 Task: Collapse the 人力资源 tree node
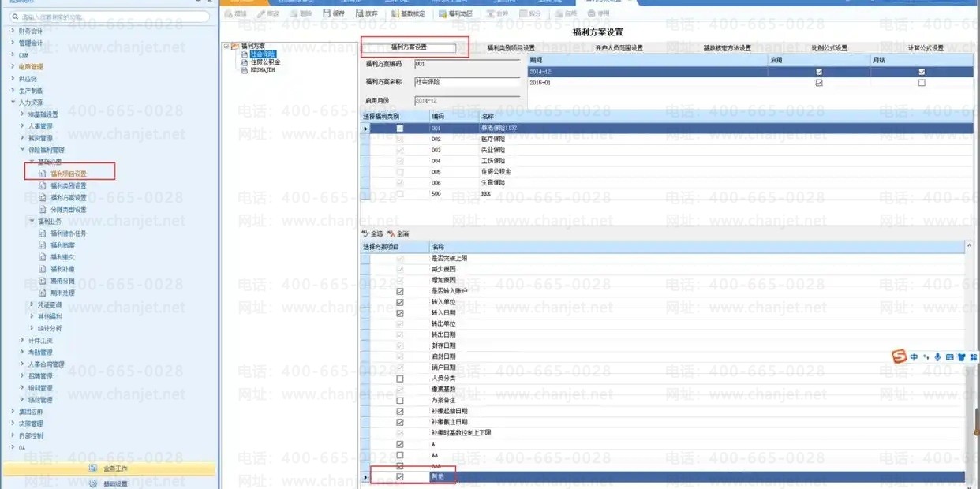(x=13, y=103)
